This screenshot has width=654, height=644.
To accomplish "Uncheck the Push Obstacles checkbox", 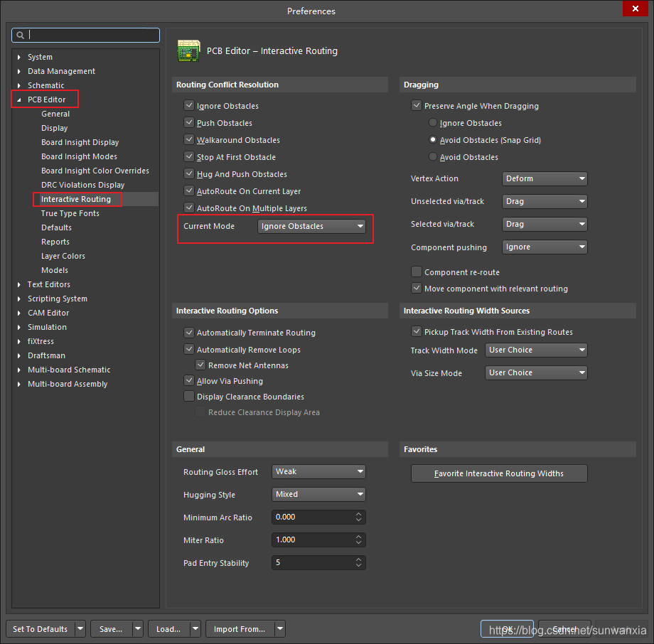I will coord(189,122).
